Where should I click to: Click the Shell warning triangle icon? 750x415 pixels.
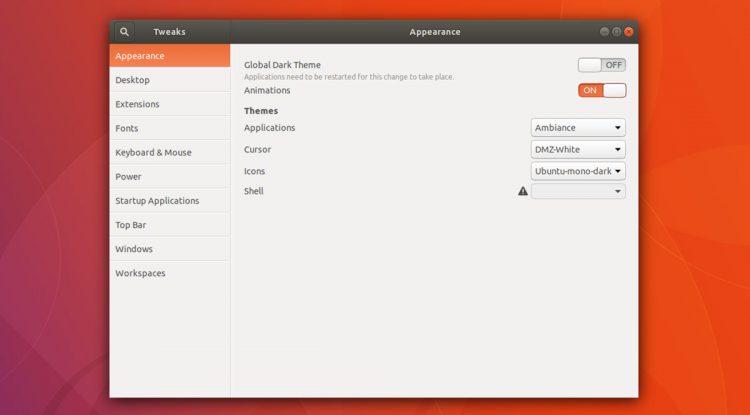click(523, 191)
